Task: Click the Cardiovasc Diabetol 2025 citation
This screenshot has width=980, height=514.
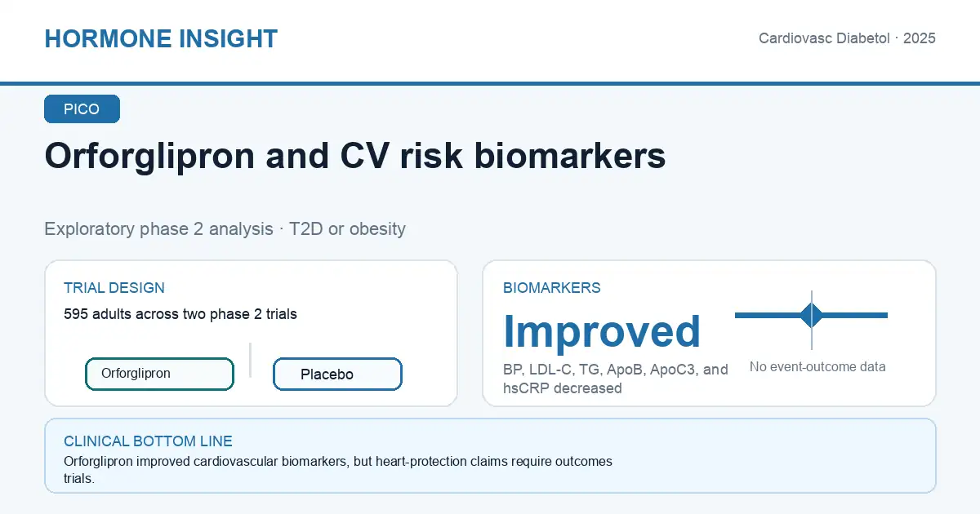Action: pos(847,38)
